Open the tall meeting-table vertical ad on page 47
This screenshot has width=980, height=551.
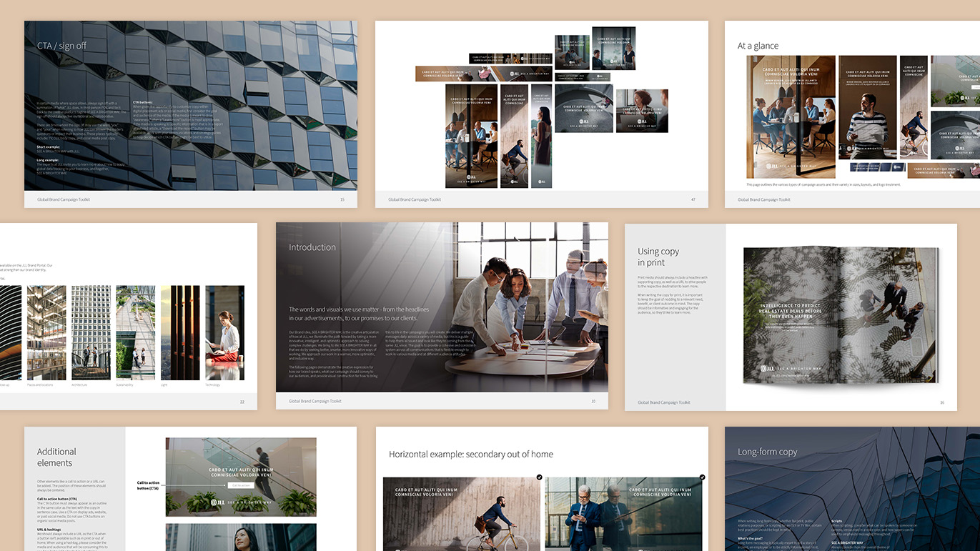(471, 136)
